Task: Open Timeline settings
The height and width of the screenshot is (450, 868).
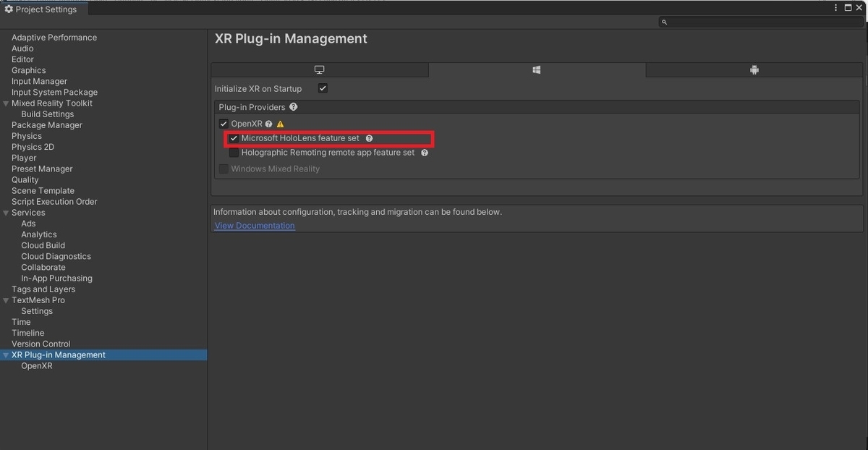Action: [28, 333]
